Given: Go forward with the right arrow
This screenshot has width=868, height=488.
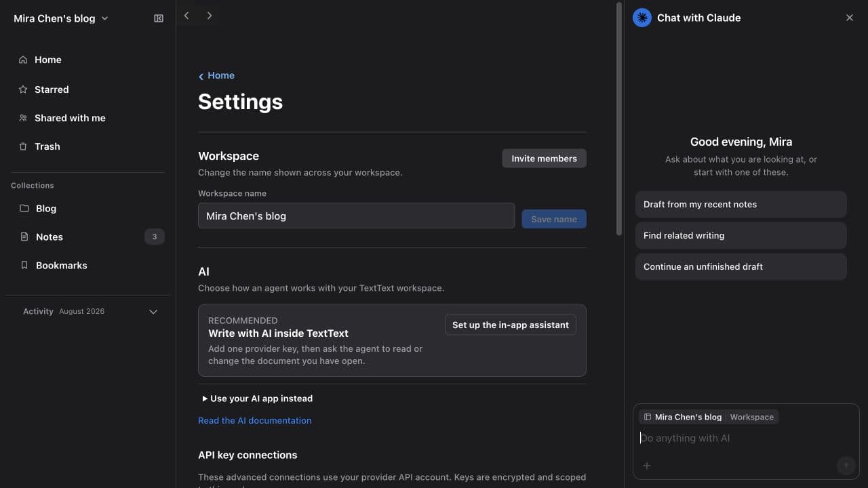Looking at the screenshot, I should [x=210, y=16].
